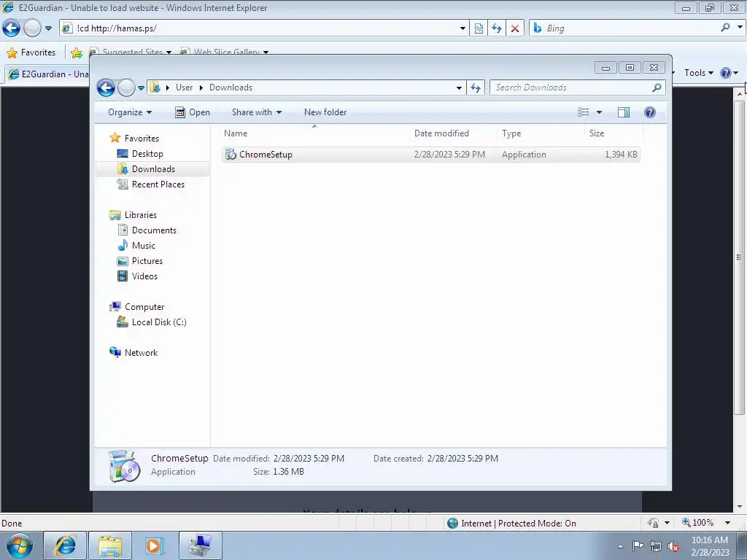Open the view options dropdown arrow
Viewport: 747px width, 560px height.
(600, 112)
